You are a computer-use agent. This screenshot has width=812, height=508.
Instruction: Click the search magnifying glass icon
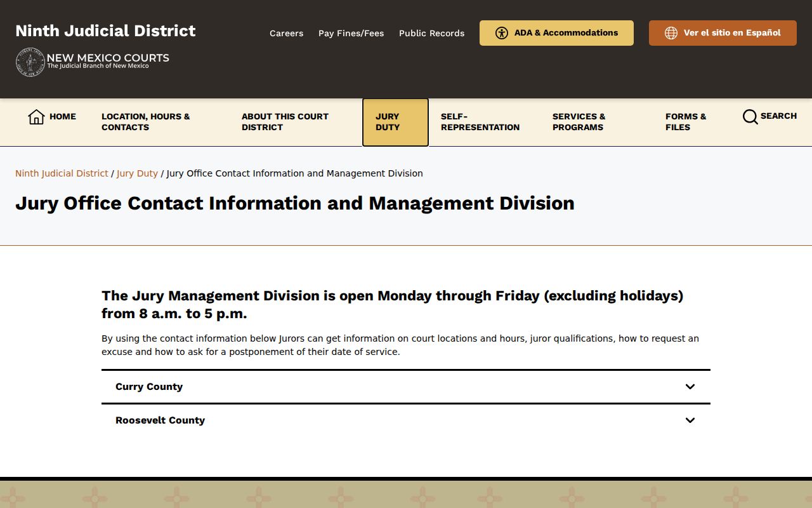(x=750, y=117)
